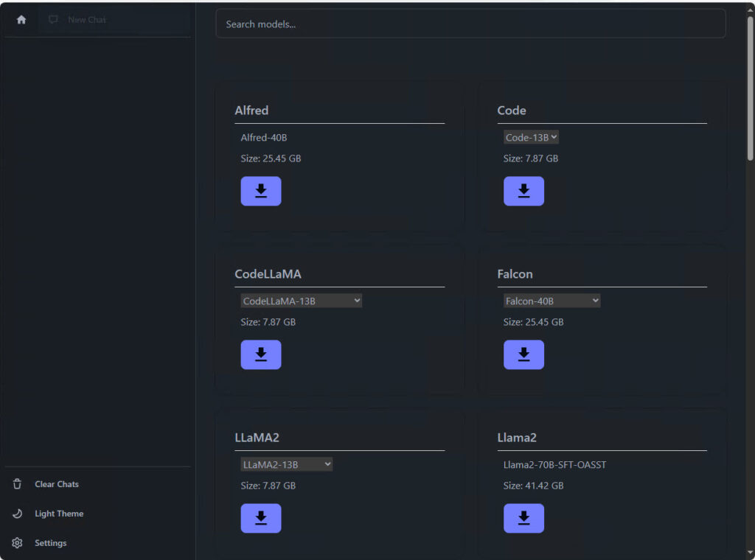Download the Llama2-70B-SFT-OASST model
Image resolution: width=755 pixels, height=560 pixels.
[x=524, y=518]
